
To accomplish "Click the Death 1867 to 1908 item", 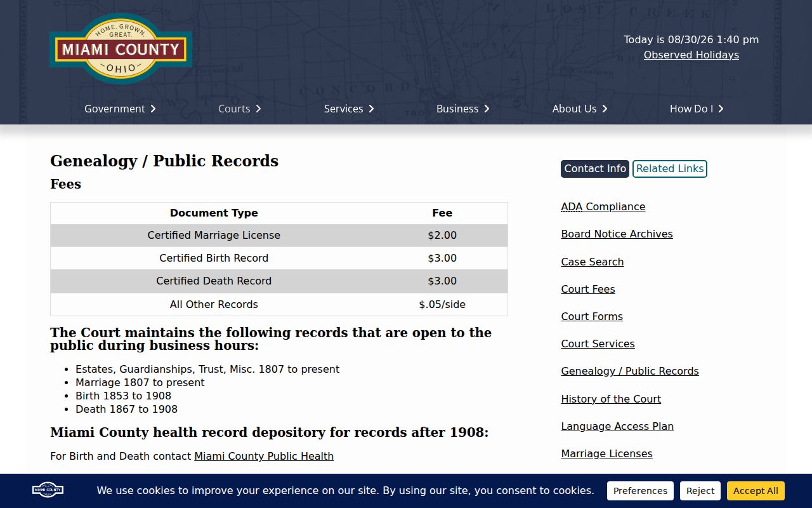I will [126, 409].
